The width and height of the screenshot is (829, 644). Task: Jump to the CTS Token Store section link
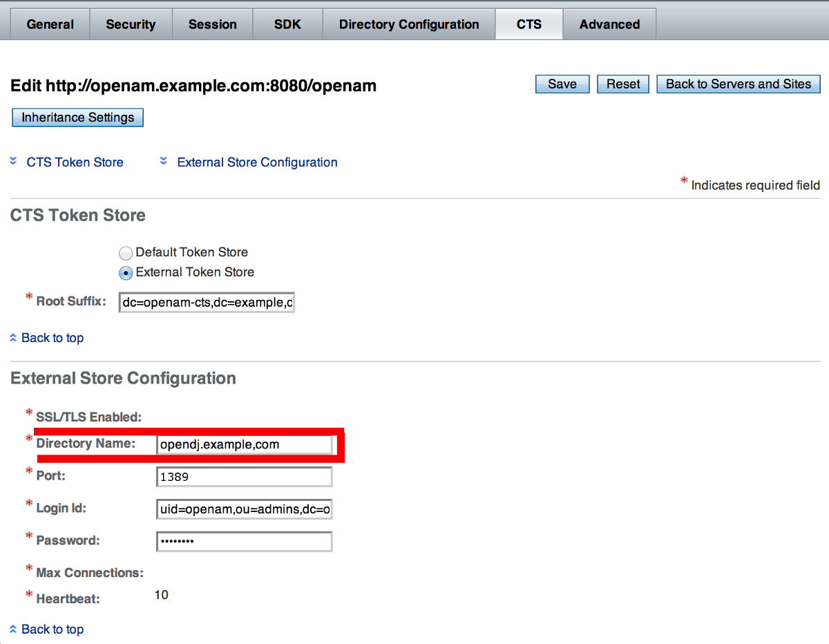(x=75, y=162)
